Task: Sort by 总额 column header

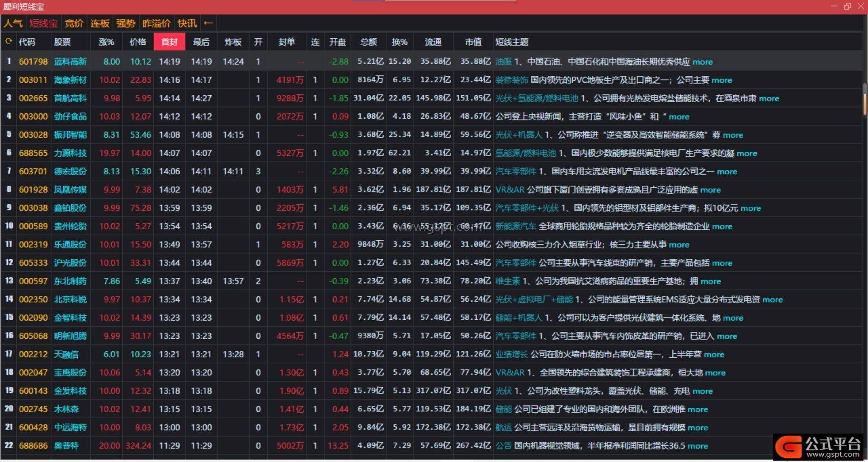Action: pos(368,42)
